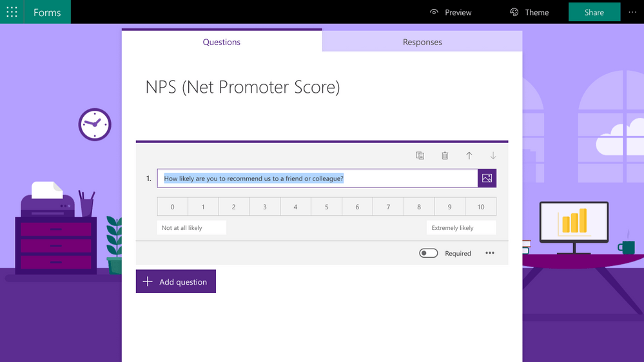Select rating 7 on the scale
This screenshot has height=362, width=644.
(388, 207)
